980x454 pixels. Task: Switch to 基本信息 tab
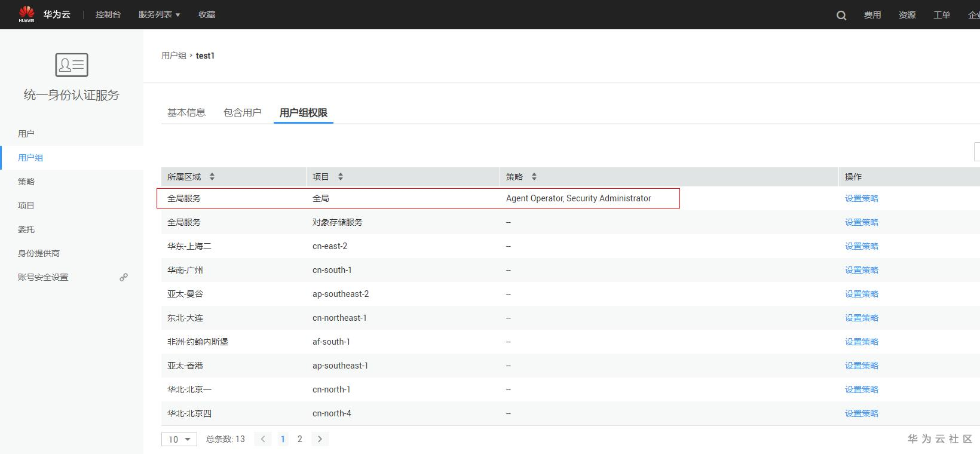coord(186,112)
